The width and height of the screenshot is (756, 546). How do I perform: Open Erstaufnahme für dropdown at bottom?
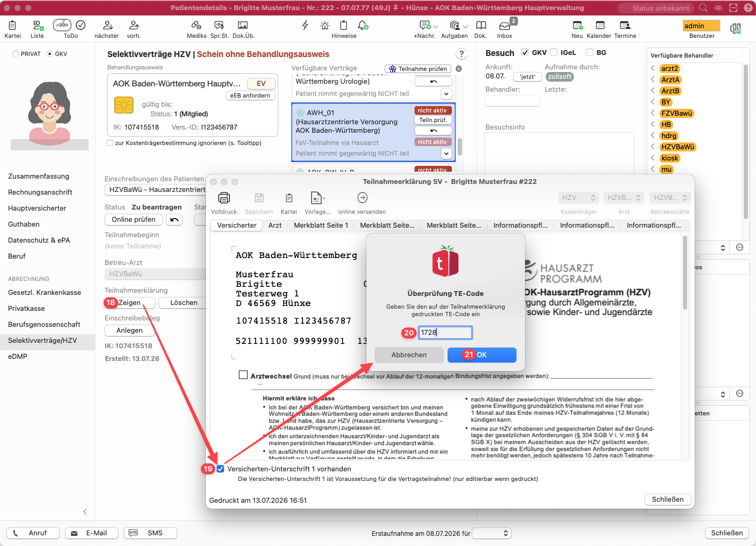tap(492, 533)
